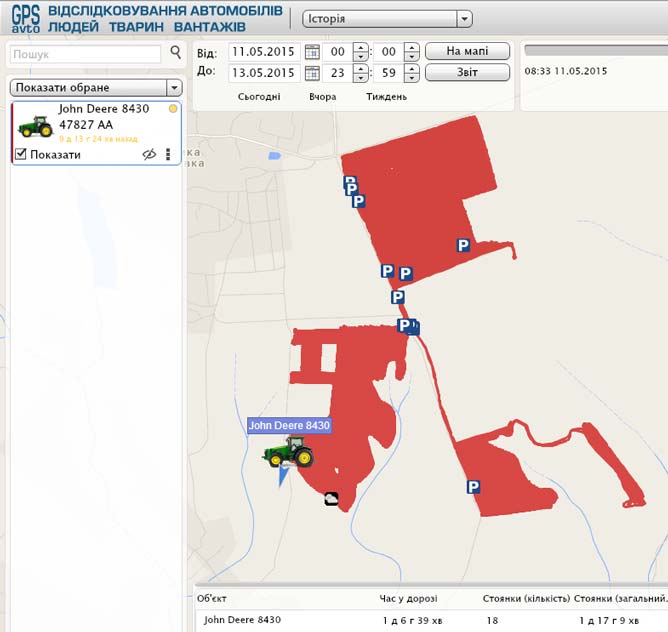668x632 pixels.
Task: Click the parking marker on the connecting road
Action: tap(397, 297)
